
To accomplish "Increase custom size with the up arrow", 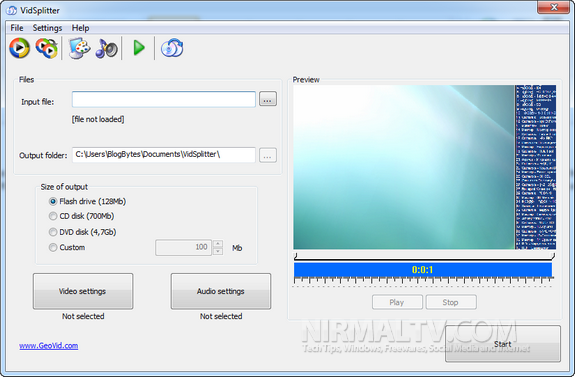I will (218, 244).
